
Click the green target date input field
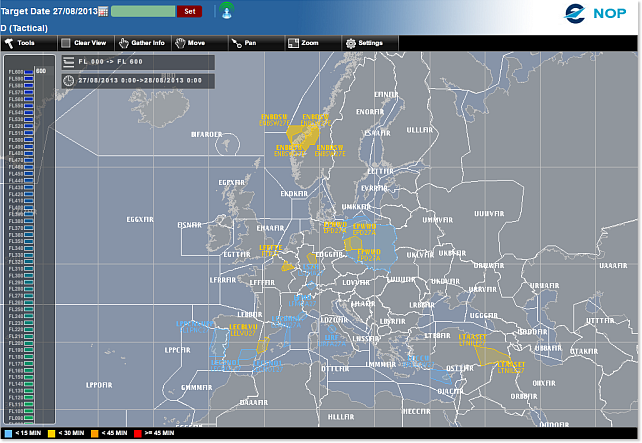click(143, 11)
